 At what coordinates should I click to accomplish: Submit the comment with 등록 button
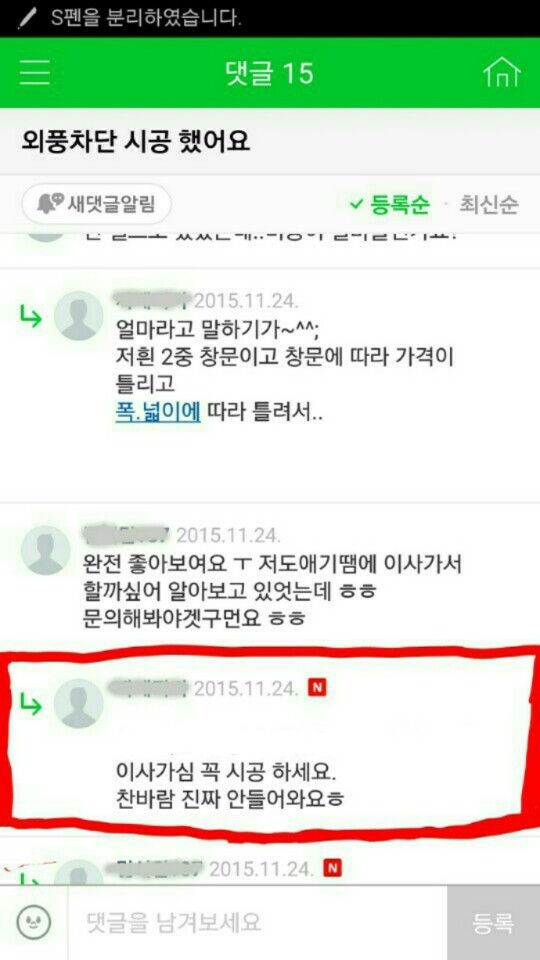coord(493,922)
